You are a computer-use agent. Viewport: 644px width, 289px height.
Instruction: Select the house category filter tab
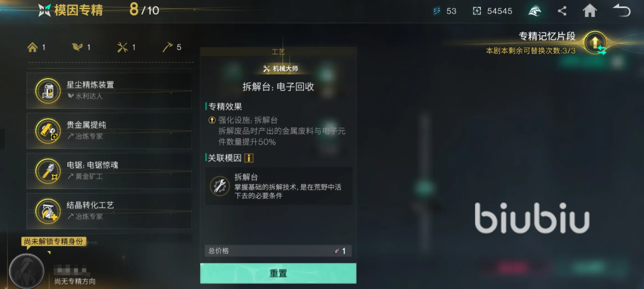coord(37,47)
